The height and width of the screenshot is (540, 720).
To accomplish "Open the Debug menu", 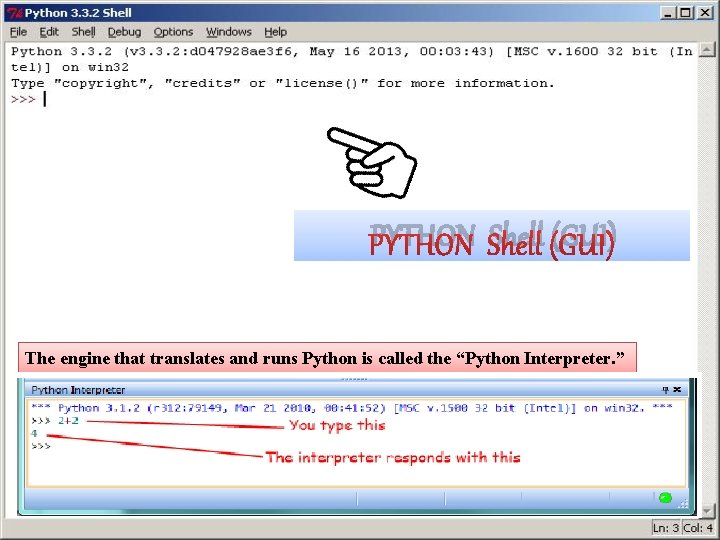I will pyautogui.click(x=124, y=32).
